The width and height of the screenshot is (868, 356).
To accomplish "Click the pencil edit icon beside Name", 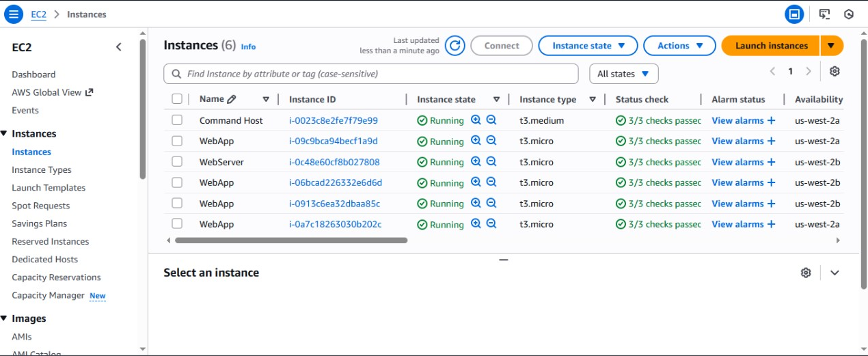I will [232, 99].
